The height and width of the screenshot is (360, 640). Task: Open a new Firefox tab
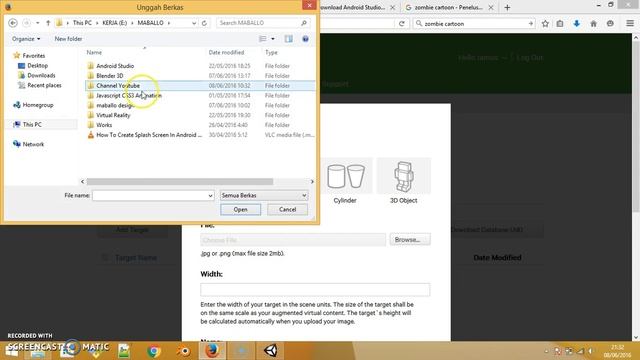[x=507, y=7]
